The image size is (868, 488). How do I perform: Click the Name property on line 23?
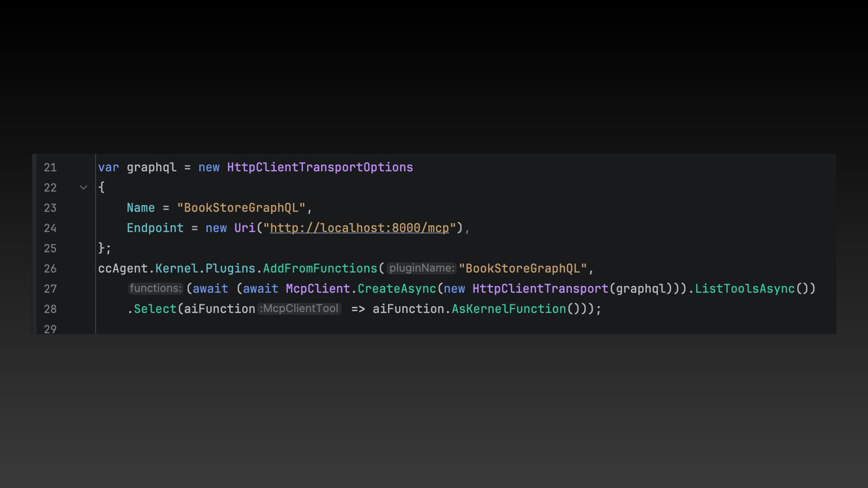(141, 208)
